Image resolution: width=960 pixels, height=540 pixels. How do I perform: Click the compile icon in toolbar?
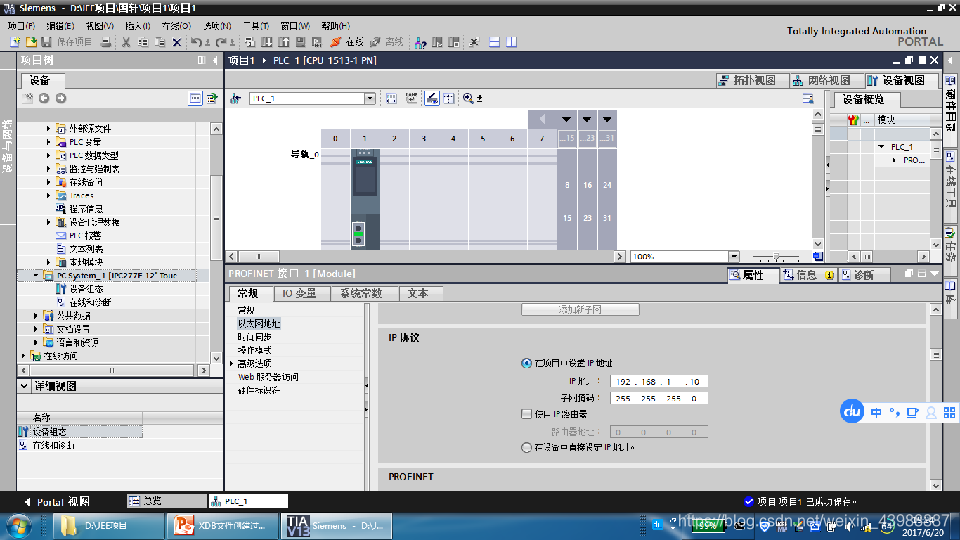click(x=250, y=42)
